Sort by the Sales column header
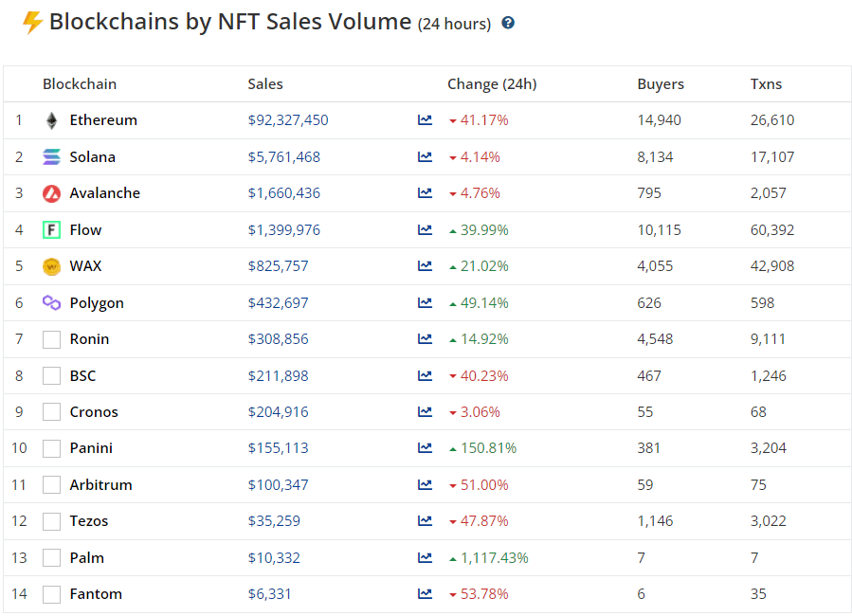This screenshot has width=852, height=616. click(x=265, y=84)
